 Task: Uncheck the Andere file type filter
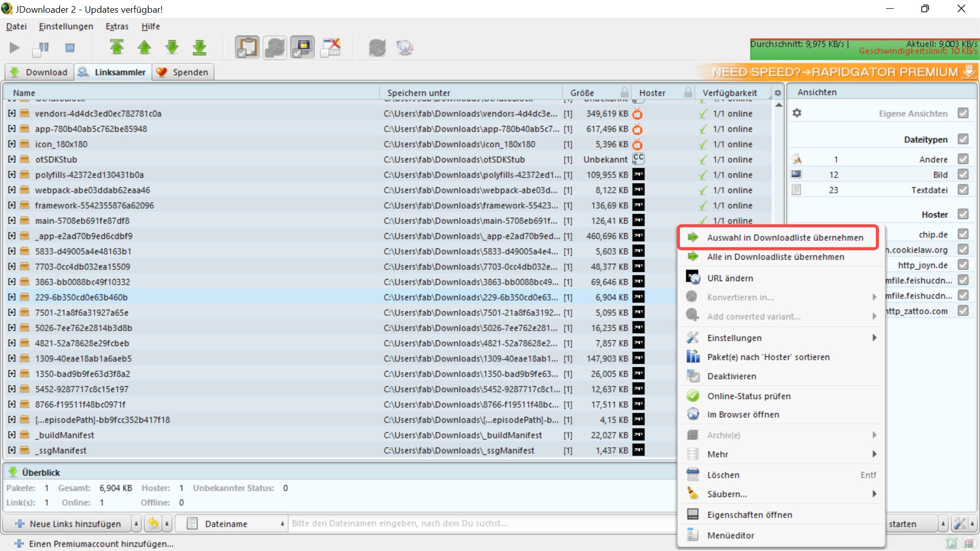[x=963, y=159]
